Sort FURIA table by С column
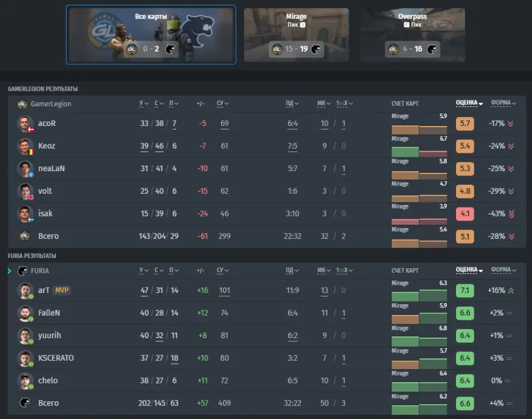The height and width of the screenshot is (419, 532). pyautogui.click(x=159, y=270)
